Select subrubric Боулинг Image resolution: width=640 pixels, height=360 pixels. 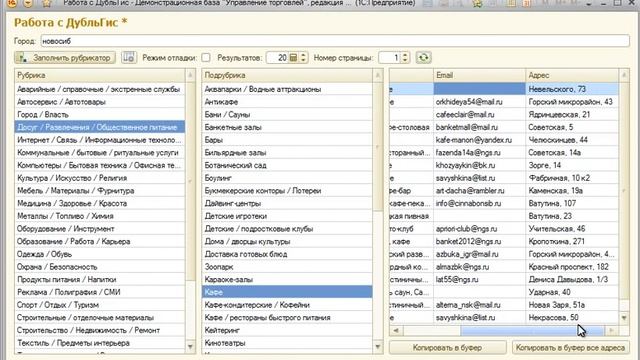[x=287, y=178]
